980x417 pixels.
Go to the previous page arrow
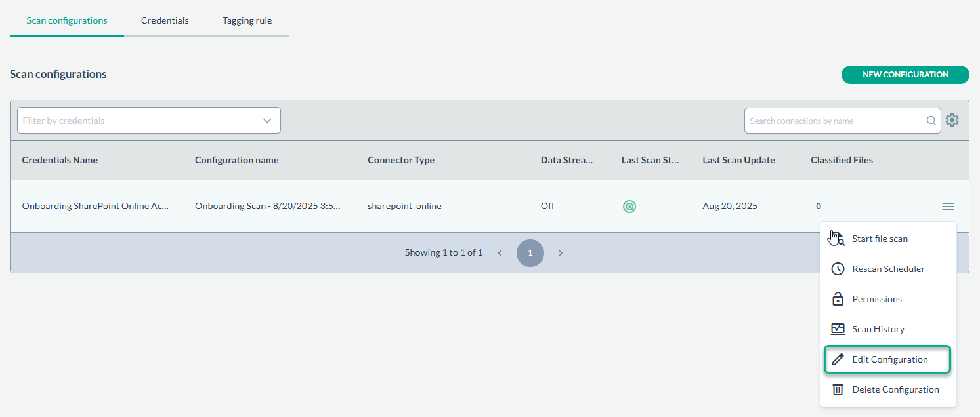(x=500, y=253)
